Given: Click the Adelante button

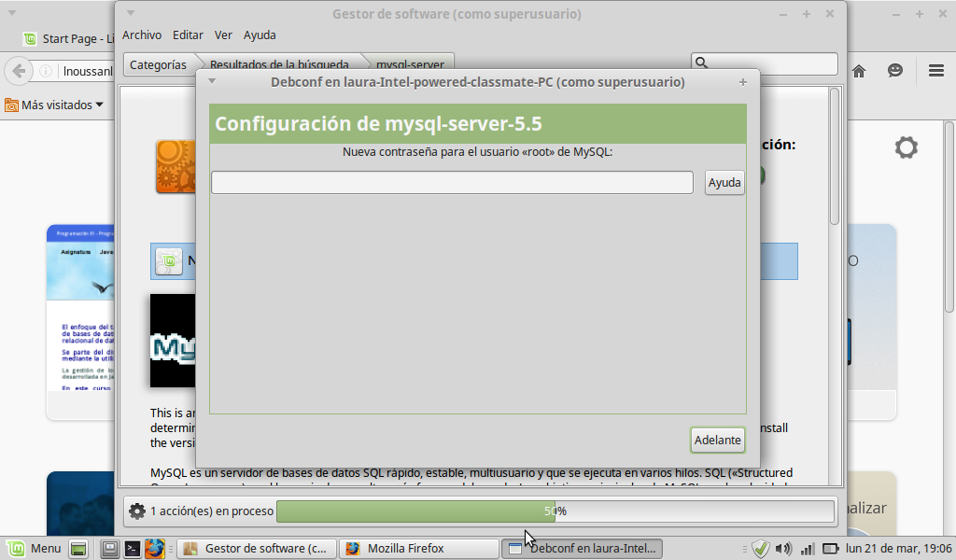Looking at the screenshot, I should coord(717,440).
